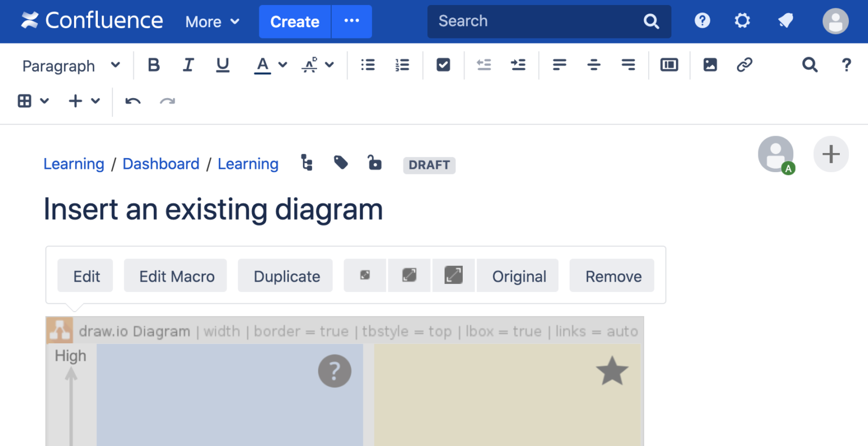Click the insert link icon

(x=744, y=65)
